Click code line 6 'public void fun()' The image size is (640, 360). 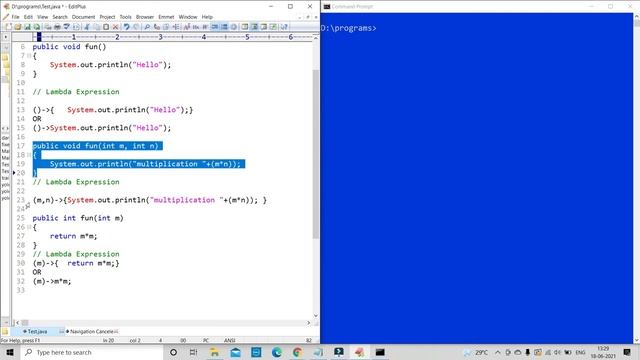click(69, 47)
